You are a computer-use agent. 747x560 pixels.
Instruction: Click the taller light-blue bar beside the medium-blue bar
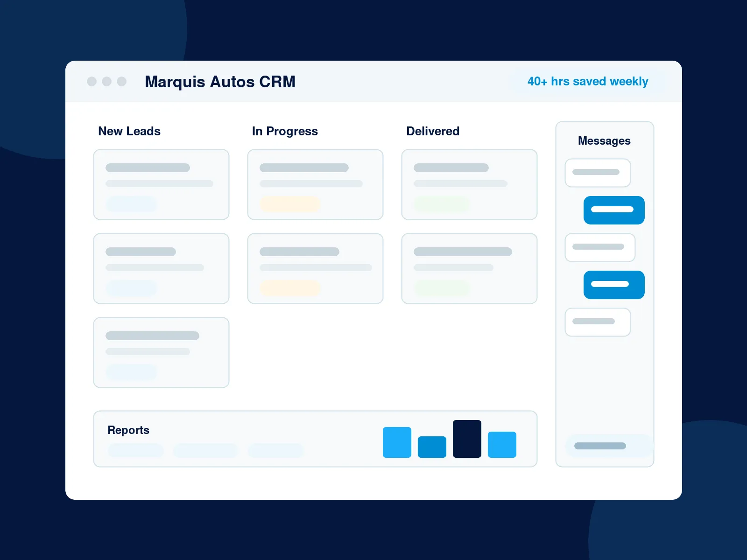point(397,442)
